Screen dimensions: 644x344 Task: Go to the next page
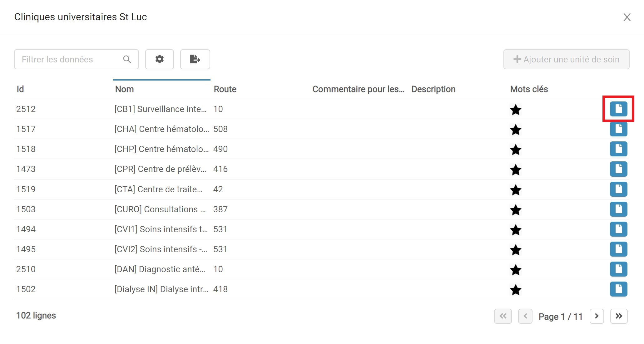597,316
